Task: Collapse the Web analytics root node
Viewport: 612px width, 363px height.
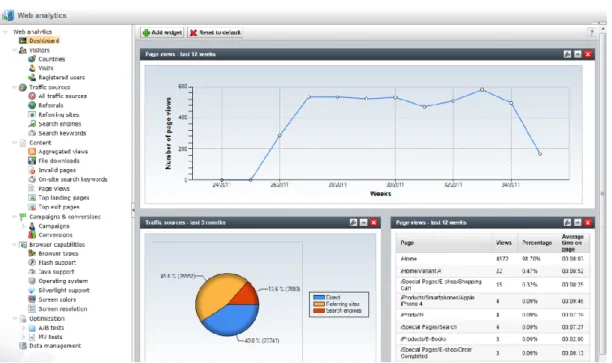Action: click(x=5, y=32)
